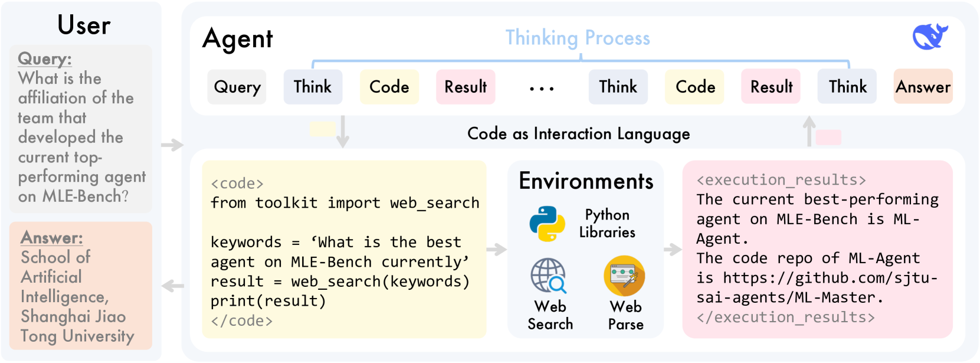Click the small pink result swatch

828,137
